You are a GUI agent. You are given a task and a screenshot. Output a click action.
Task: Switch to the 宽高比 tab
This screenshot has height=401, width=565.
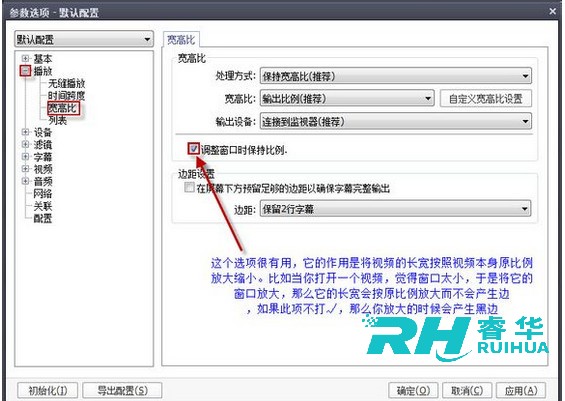[x=181, y=40]
